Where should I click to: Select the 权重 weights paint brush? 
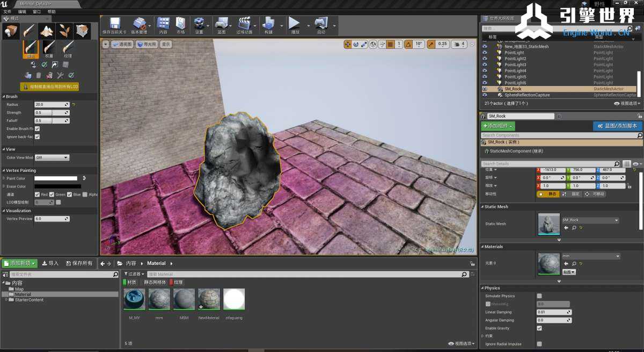tap(49, 48)
